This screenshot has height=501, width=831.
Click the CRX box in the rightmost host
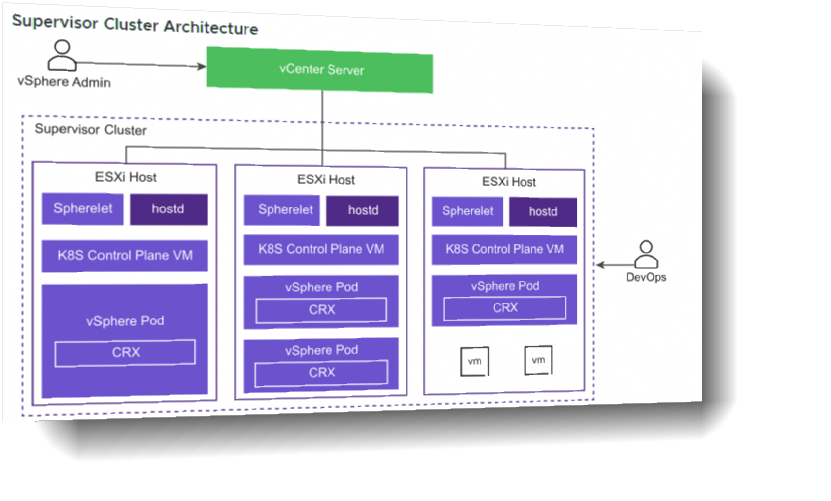505,307
